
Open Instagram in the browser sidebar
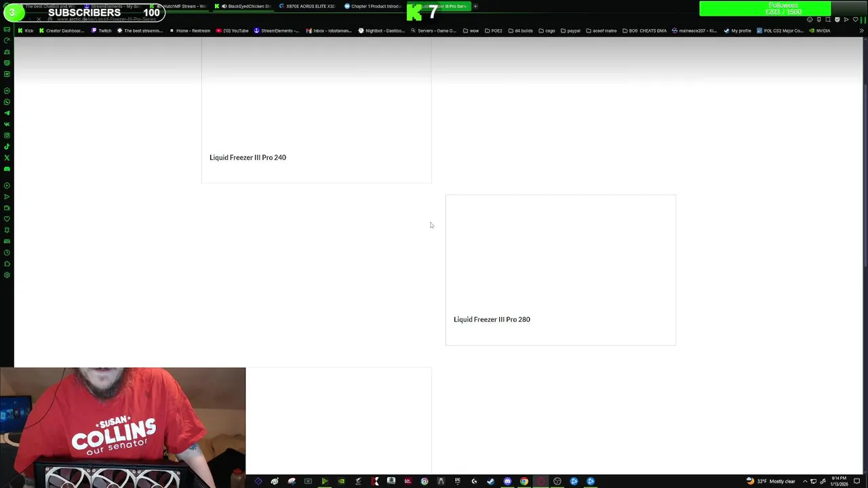(x=7, y=135)
